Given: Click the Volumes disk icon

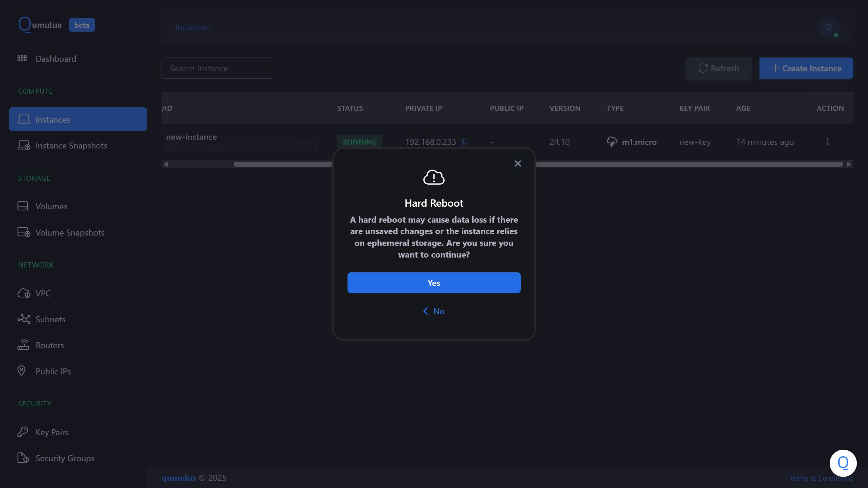Looking at the screenshot, I should (23, 206).
